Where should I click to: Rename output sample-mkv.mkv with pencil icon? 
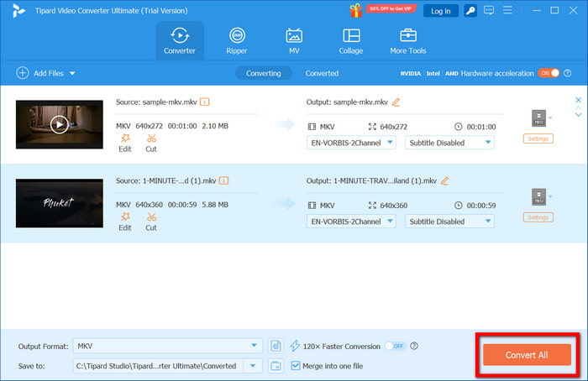coord(396,102)
